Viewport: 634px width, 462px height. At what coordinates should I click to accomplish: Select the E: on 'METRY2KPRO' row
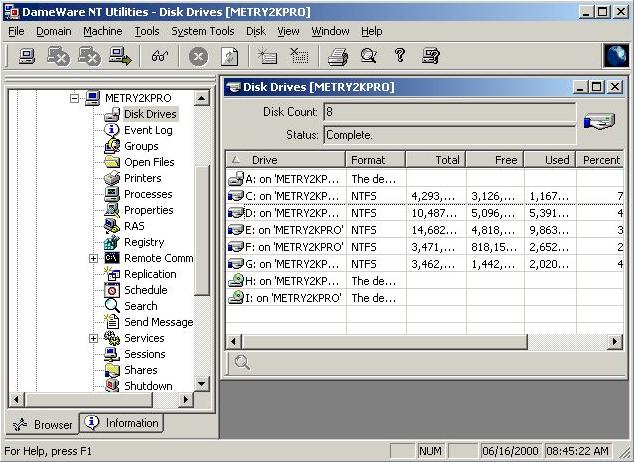click(x=425, y=230)
